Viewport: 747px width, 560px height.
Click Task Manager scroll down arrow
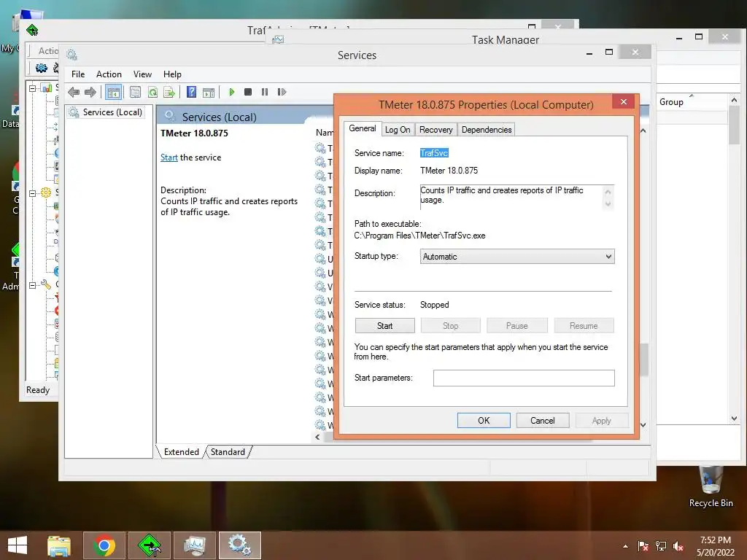point(734,419)
